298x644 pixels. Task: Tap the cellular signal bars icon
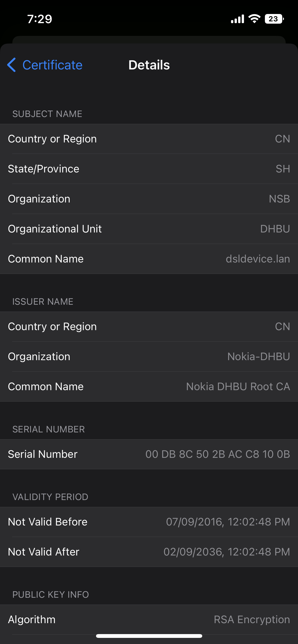(x=237, y=19)
